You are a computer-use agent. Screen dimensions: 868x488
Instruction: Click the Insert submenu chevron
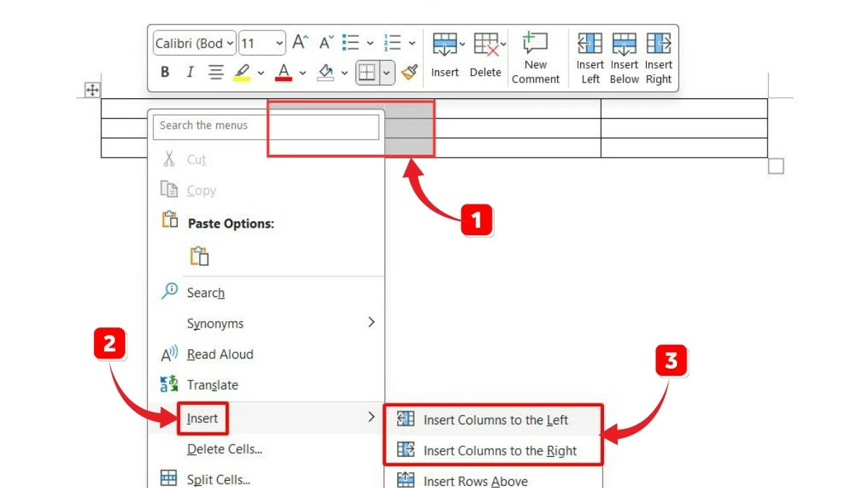[372, 417]
